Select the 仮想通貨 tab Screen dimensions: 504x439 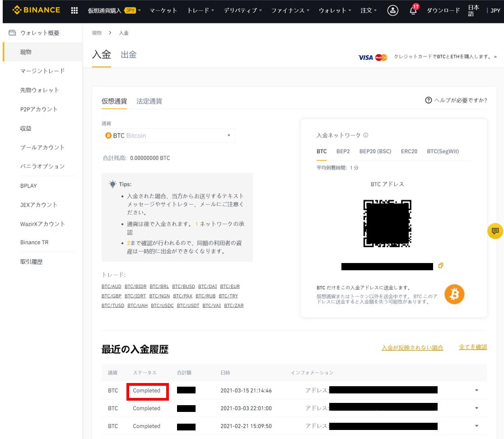(114, 101)
